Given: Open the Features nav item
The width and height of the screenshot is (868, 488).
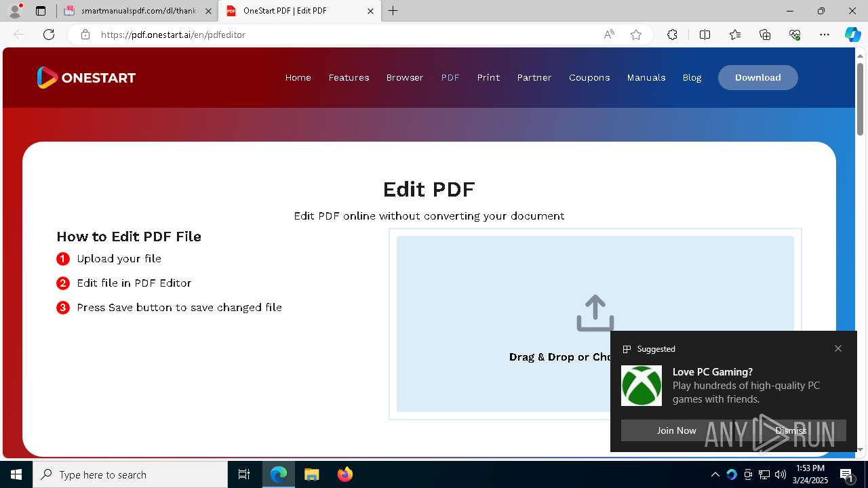Looking at the screenshot, I should pyautogui.click(x=349, y=77).
